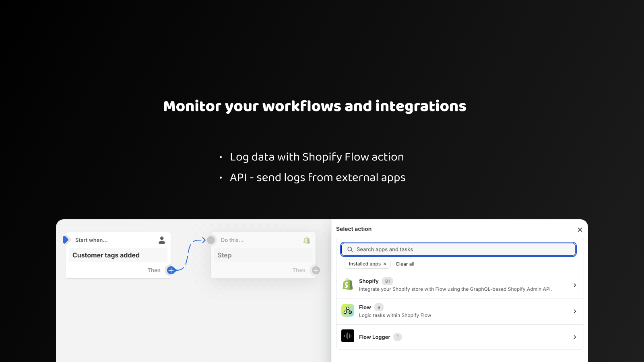This screenshot has height=362, width=644.
Task: Select the empty Step action card
Action: click(x=263, y=255)
